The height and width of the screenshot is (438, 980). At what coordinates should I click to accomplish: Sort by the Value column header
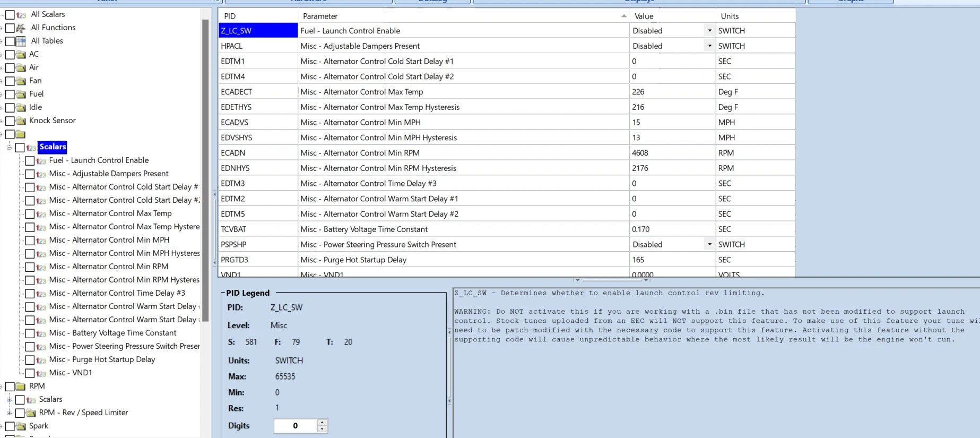tap(672, 16)
